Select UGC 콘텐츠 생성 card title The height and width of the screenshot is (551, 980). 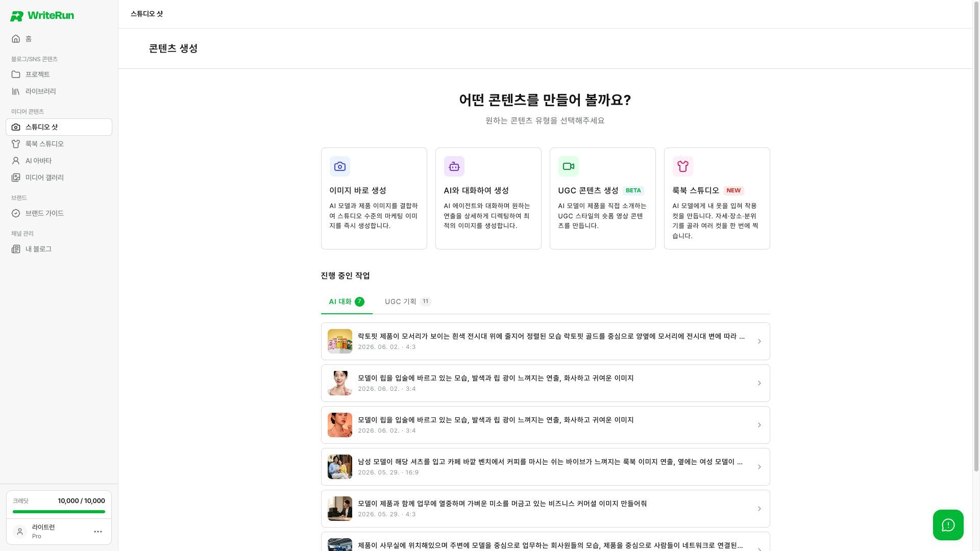coord(588,190)
